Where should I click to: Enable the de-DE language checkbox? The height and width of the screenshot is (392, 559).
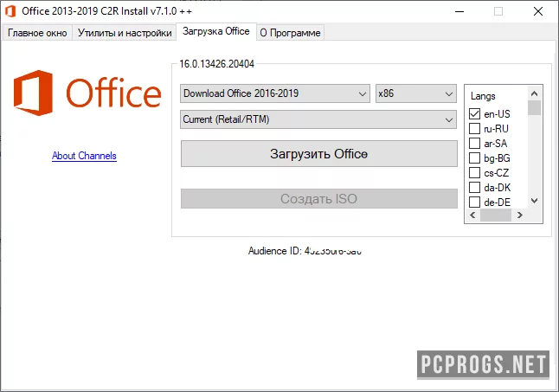coord(474,202)
